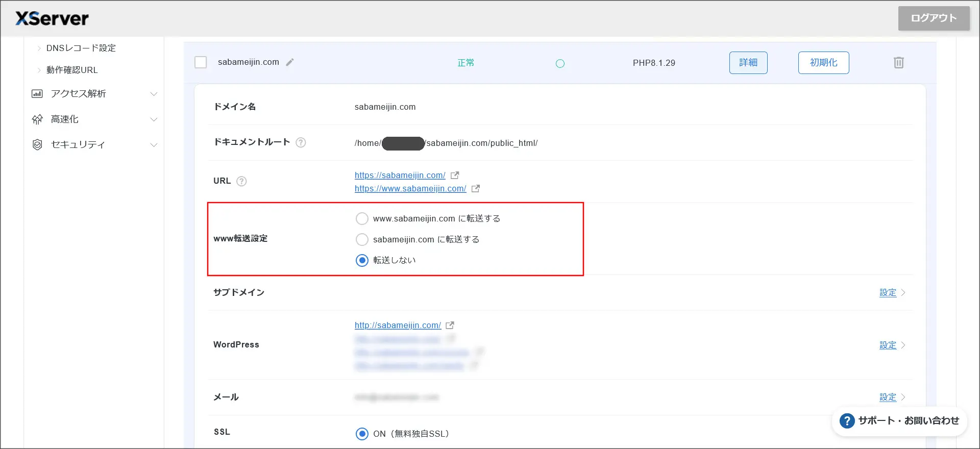The height and width of the screenshot is (449, 980).
Task: Click 設定 link in サブドメイン row
Action: click(888, 292)
